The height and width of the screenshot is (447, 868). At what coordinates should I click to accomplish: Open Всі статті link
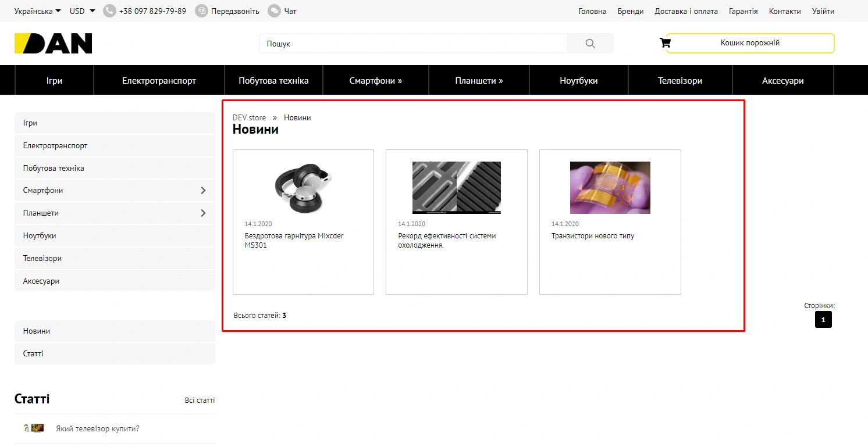200,400
